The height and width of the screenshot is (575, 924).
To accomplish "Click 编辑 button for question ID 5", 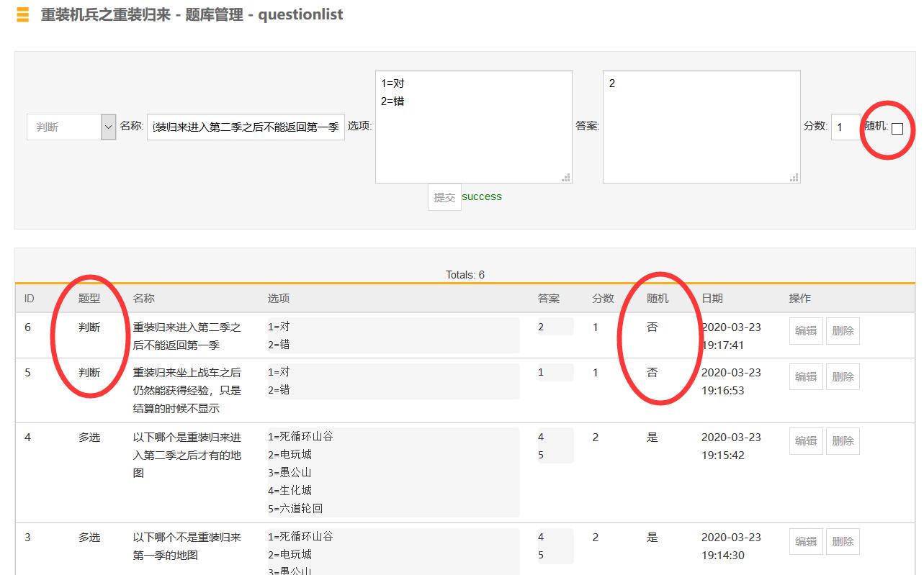I will click(x=806, y=376).
